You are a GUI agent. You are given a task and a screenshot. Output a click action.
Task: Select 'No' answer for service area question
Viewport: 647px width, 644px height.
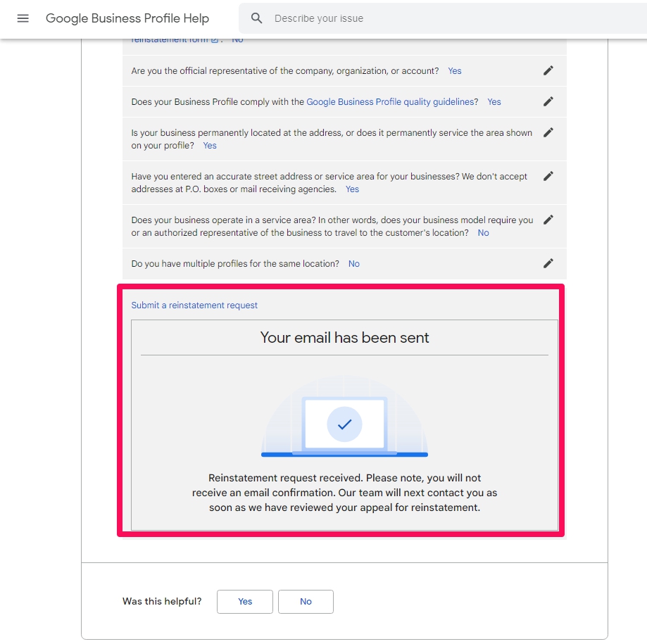point(483,233)
